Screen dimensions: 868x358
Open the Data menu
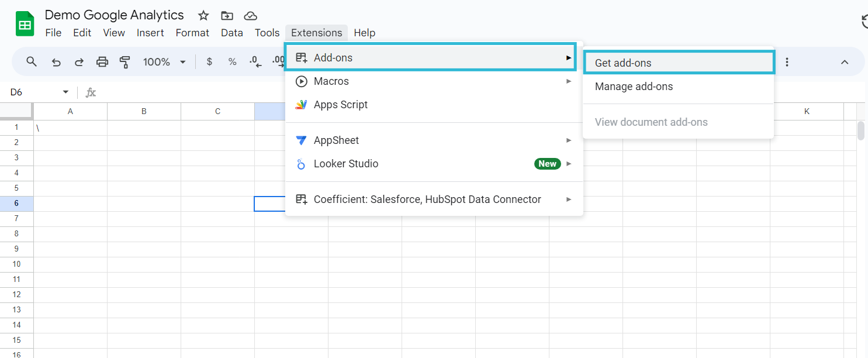point(232,33)
